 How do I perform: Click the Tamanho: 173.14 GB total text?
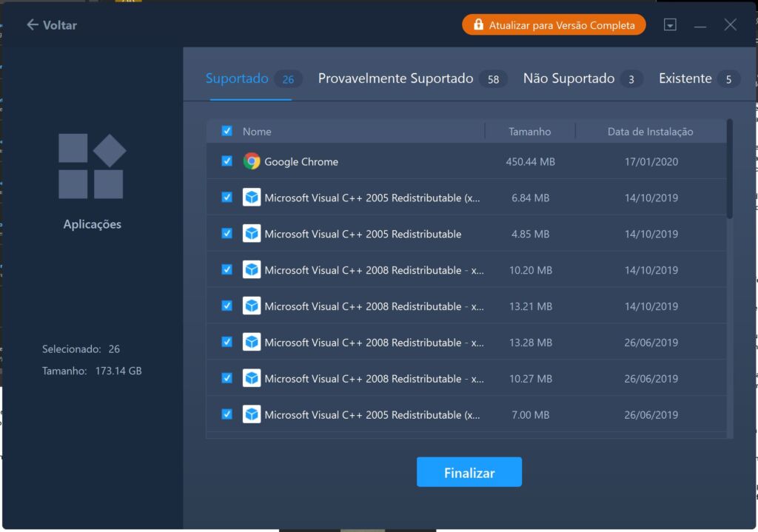(92, 371)
